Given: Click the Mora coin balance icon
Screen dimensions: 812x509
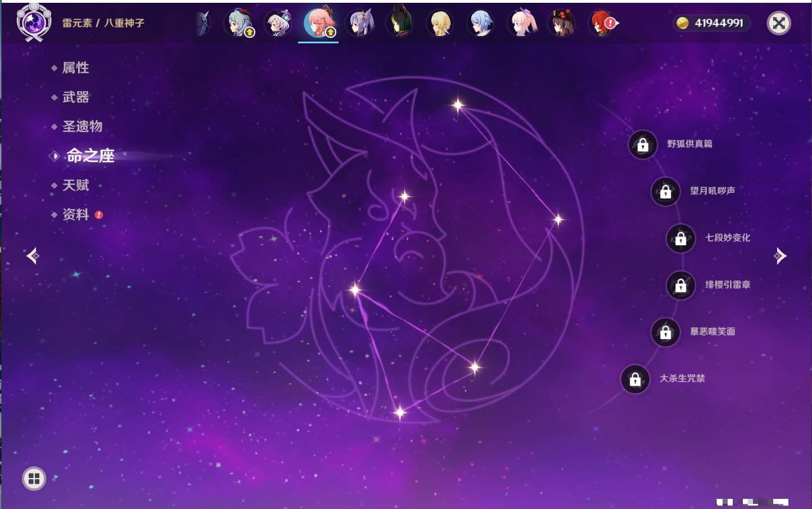Looking at the screenshot, I should point(683,23).
